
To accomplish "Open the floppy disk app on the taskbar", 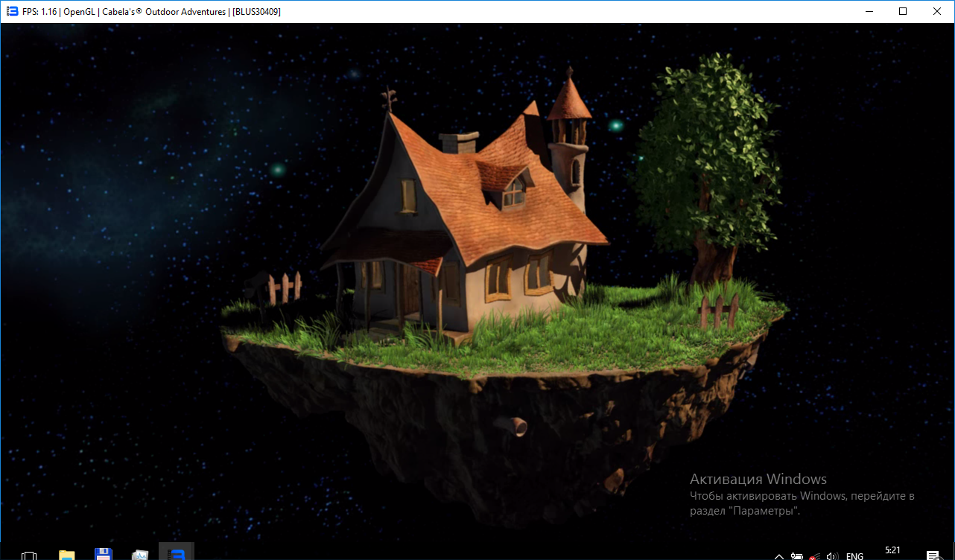I will pyautogui.click(x=104, y=555).
